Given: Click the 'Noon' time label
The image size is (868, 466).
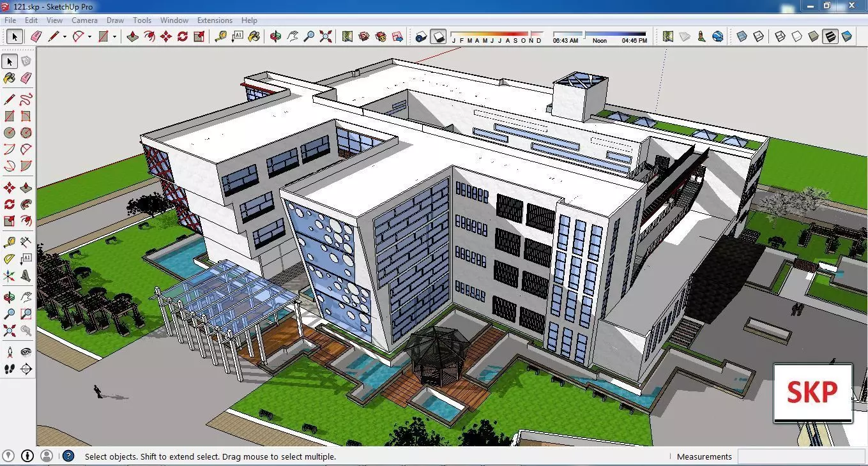Looking at the screenshot, I should click(x=600, y=41).
